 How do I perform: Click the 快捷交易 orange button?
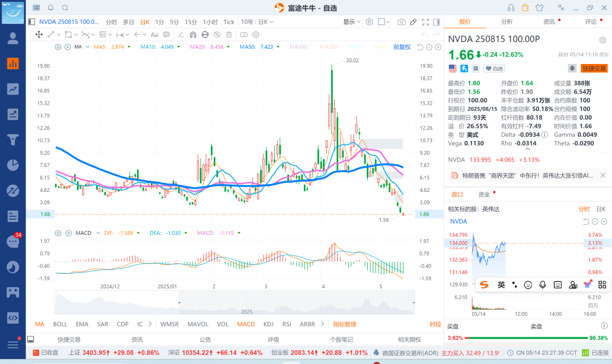click(x=594, y=68)
